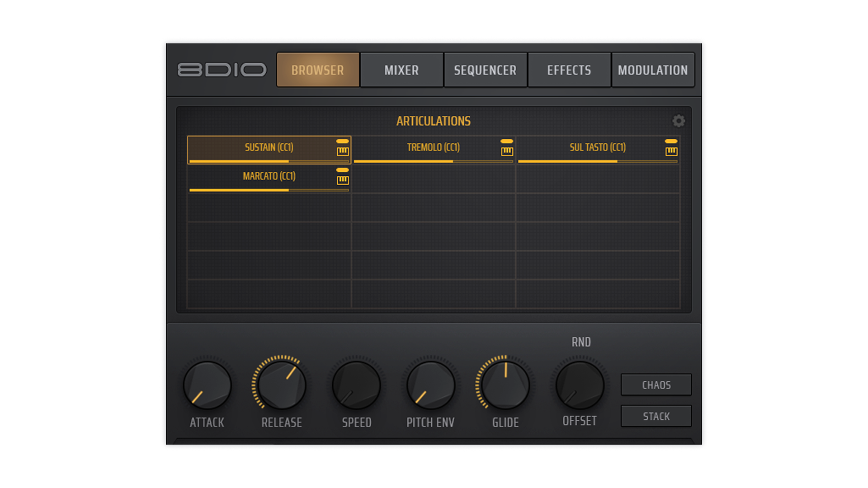This screenshot has width=868, height=488.
Task: Click the Tremolo (CC1) volume slider bar
Action: pyautogui.click(x=433, y=161)
